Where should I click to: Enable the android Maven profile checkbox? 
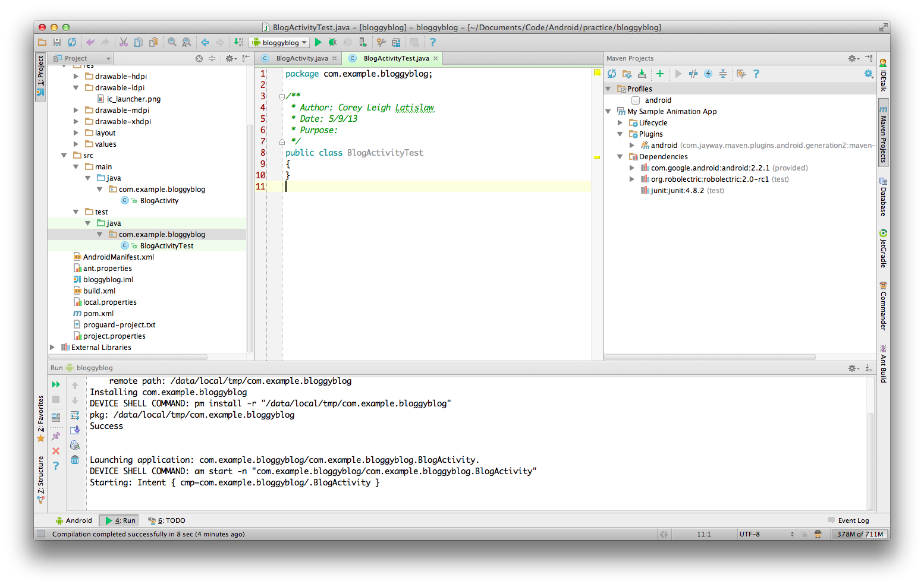click(x=636, y=100)
